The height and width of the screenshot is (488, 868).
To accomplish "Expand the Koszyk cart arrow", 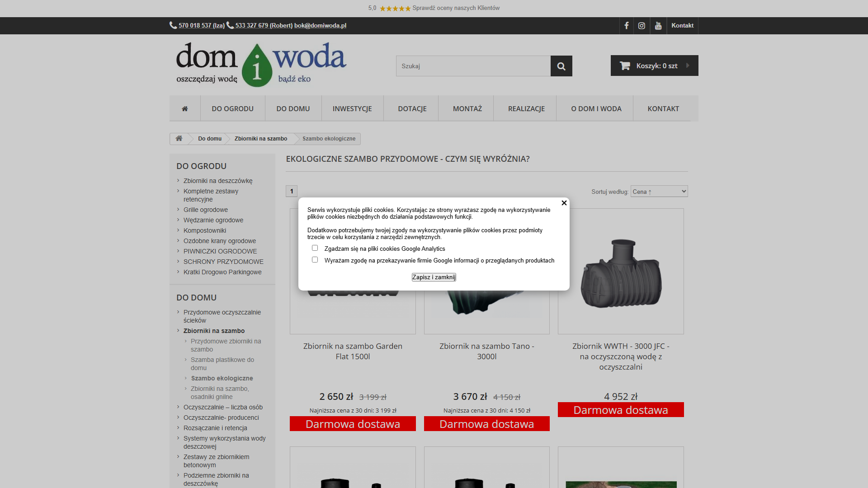I will click(x=688, y=66).
